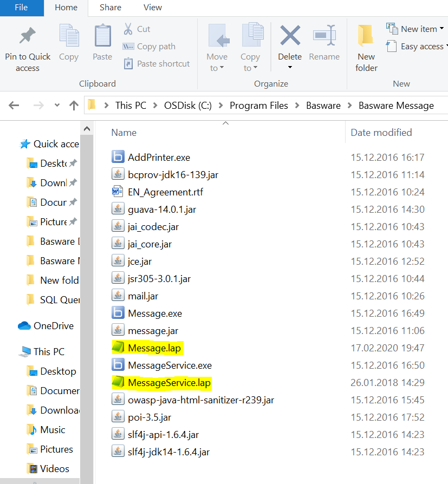Switch to the View ribbon tab
This screenshot has width=448, height=484.
point(153,8)
